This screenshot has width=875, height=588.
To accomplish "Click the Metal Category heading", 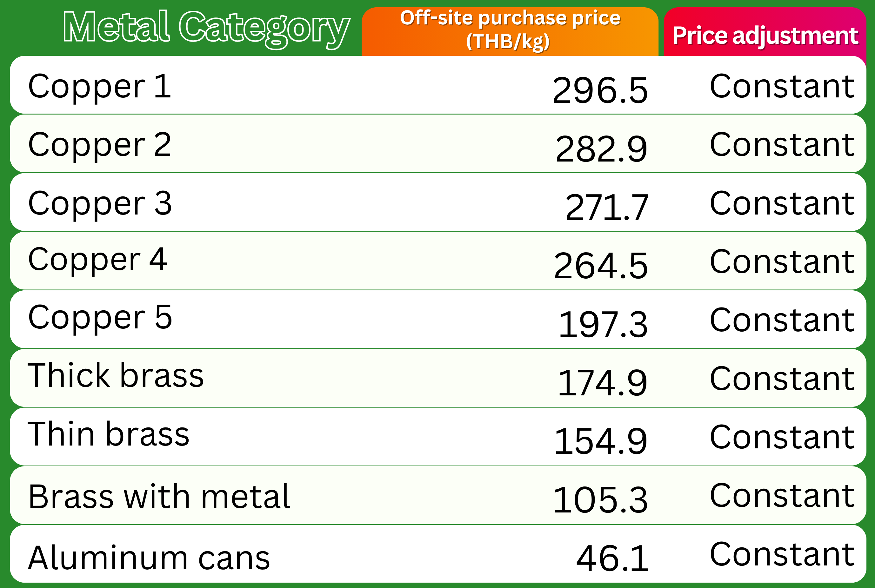I will pos(206,29).
